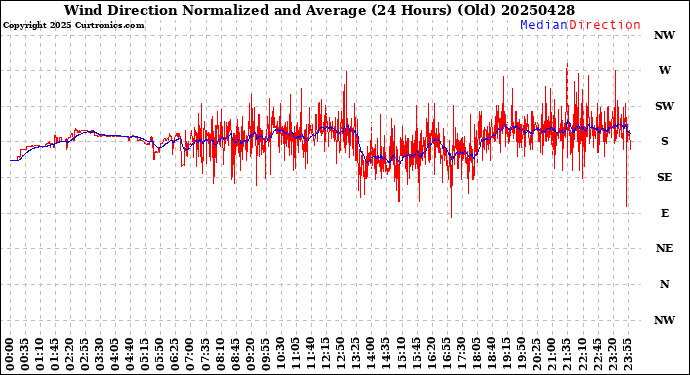The height and width of the screenshot is (375, 690).
Task: Click the W axis label
Action: tap(664, 70)
